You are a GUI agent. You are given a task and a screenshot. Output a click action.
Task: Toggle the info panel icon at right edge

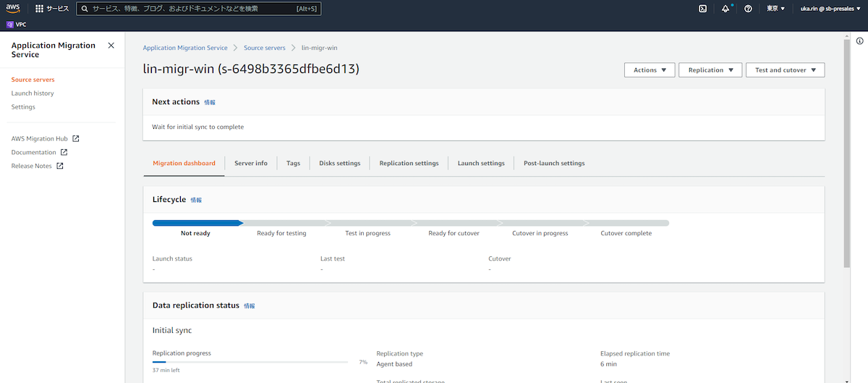pyautogui.click(x=859, y=41)
